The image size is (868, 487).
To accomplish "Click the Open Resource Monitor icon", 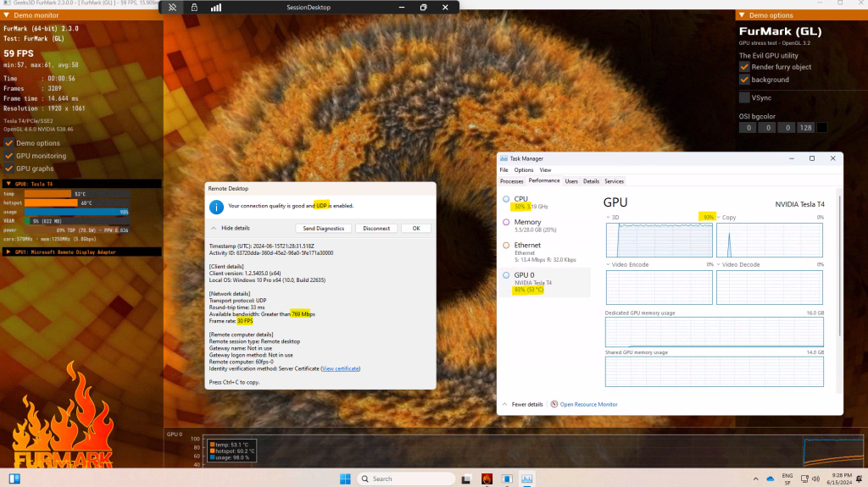I will tap(554, 404).
